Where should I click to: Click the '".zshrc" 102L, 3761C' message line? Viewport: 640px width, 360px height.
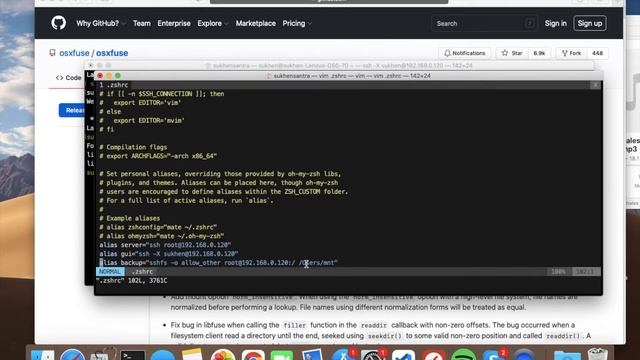(131, 280)
